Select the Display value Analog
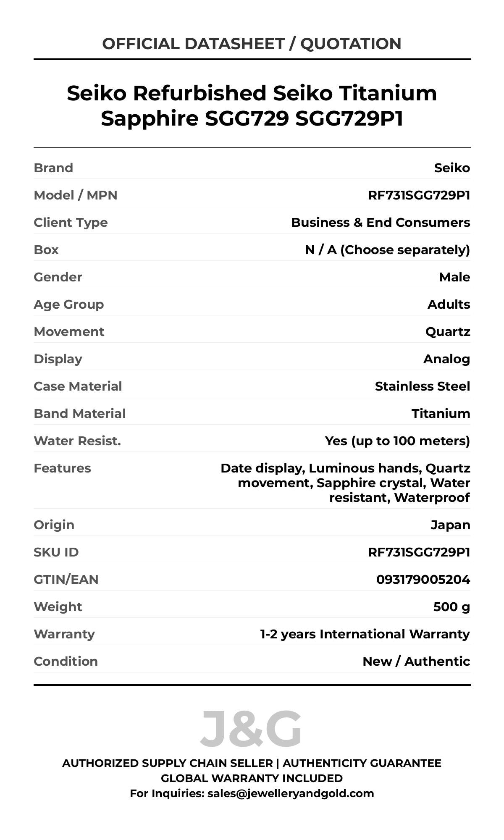 click(x=446, y=359)
